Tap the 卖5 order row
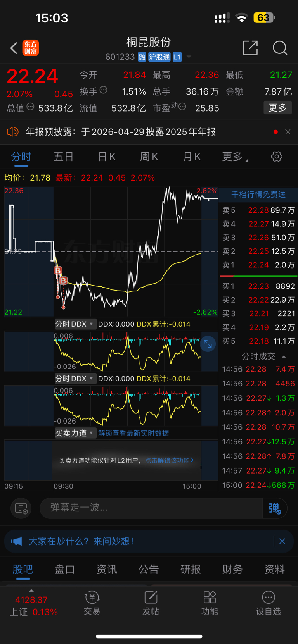This screenshot has height=644, width=298. point(258,210)
